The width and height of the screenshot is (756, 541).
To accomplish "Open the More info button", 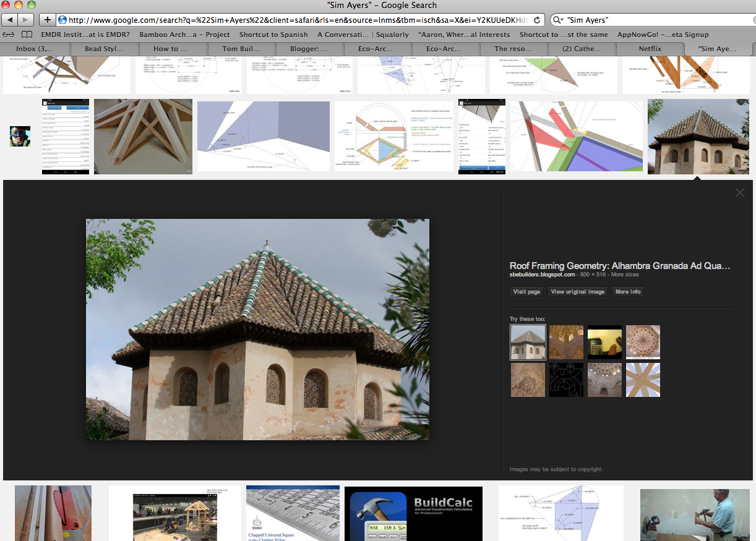I will [x=627, y=291].
